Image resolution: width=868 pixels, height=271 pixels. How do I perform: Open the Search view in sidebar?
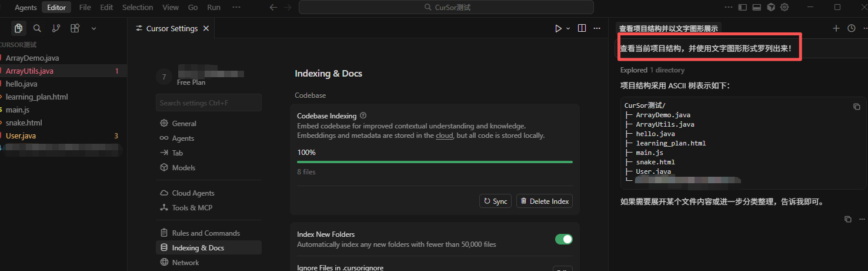click(37, 28)
